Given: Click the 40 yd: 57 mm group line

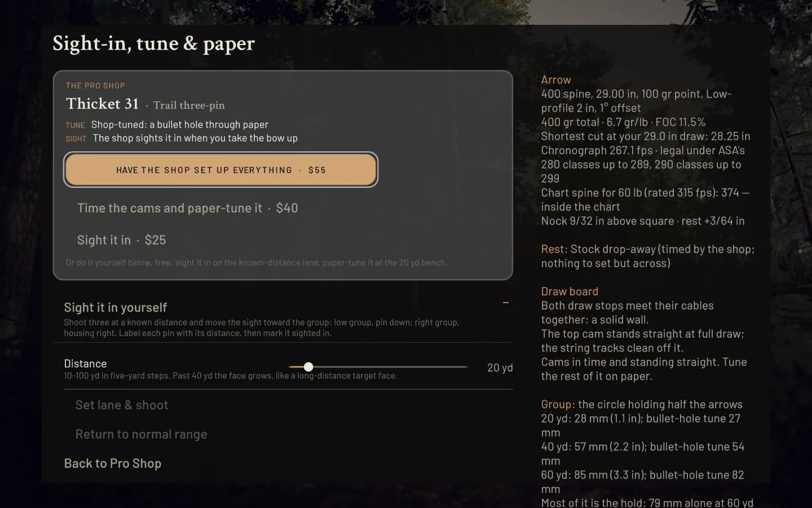Looking at the screenshot, I should point(643,453).
